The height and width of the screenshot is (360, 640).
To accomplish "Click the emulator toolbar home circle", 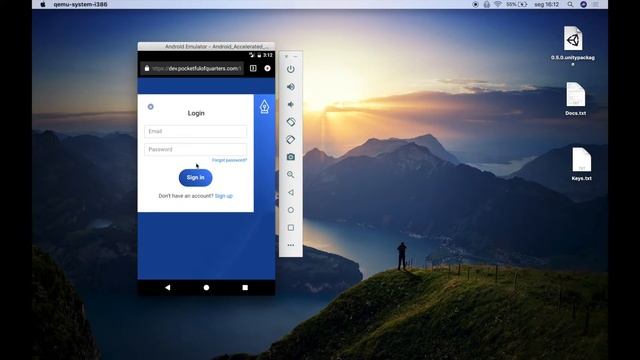I will (291, 210).
